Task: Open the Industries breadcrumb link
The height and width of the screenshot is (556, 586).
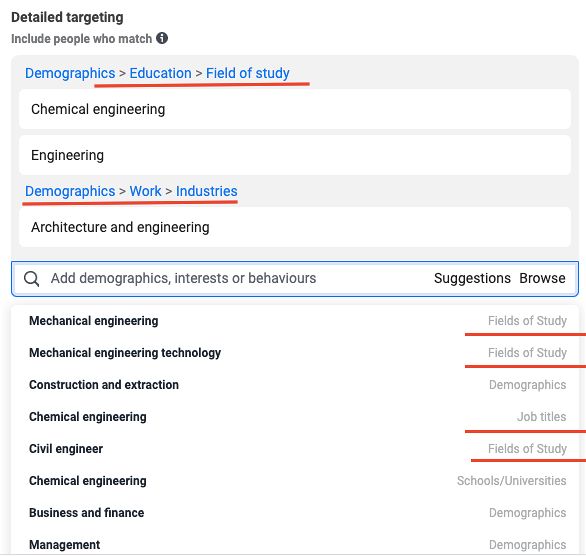Action: point(207,191)
